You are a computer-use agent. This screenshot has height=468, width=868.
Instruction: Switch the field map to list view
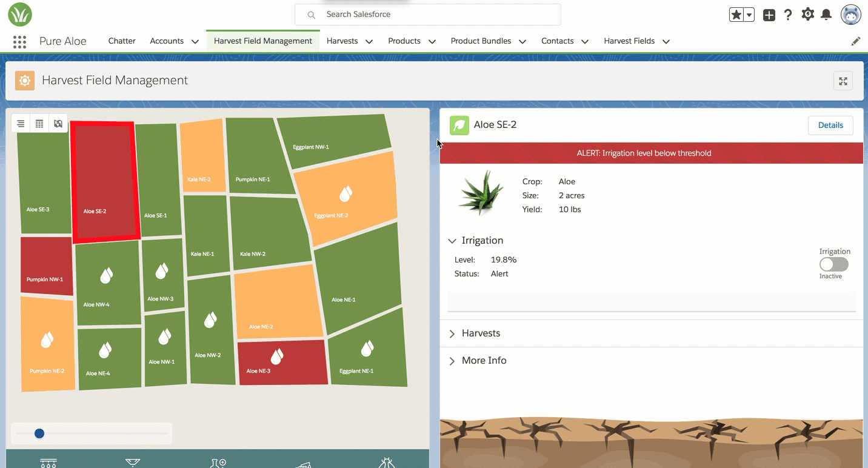pos(21,124)
